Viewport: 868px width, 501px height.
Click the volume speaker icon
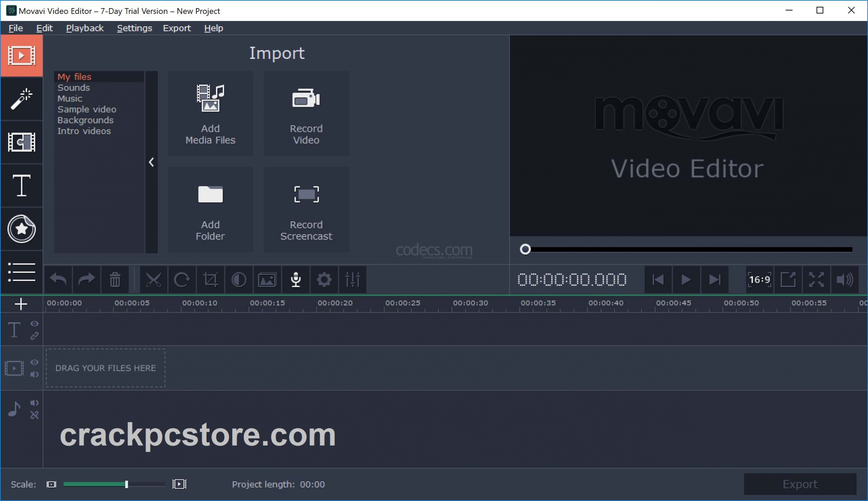click(845, 279)
